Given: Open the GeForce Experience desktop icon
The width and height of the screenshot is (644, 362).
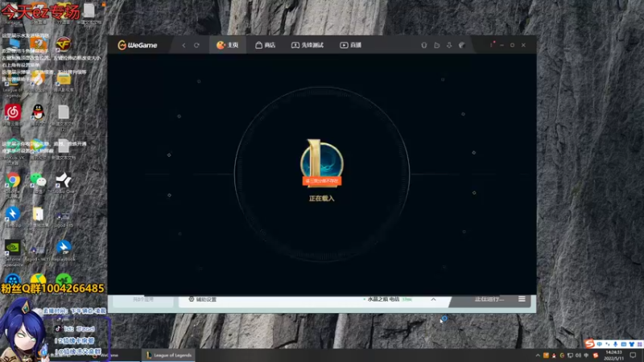Looking at the screenshot, I should coord(13,248).
